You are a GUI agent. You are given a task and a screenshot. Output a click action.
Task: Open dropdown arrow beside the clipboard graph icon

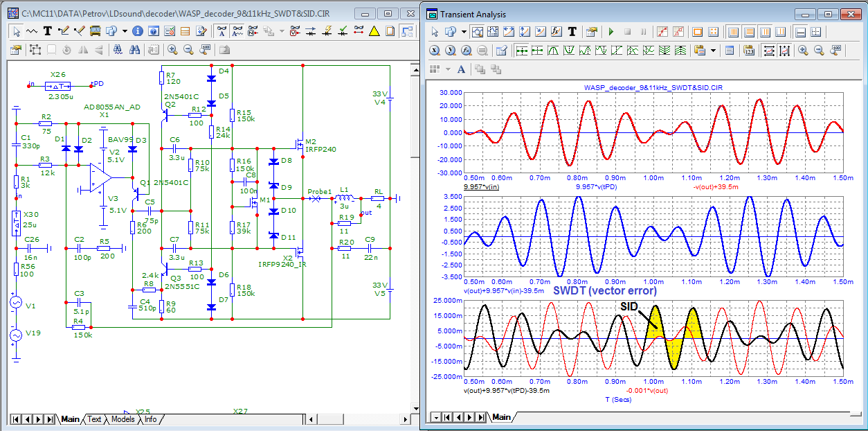tap(712, 51)
